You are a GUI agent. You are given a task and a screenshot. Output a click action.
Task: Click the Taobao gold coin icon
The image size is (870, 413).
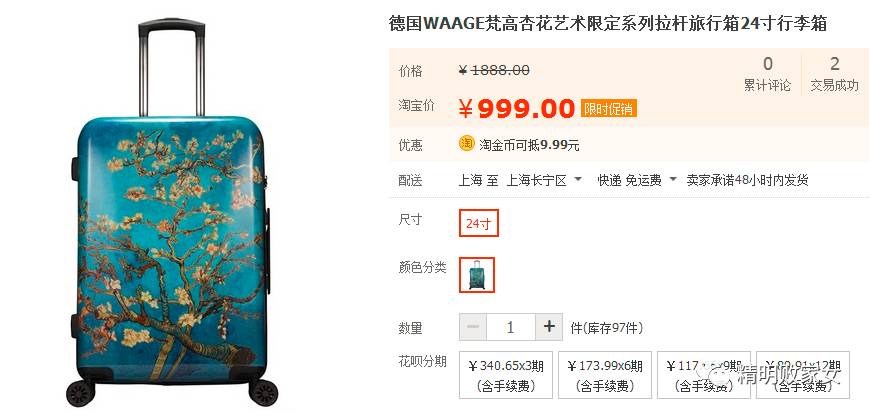[467, 144]
